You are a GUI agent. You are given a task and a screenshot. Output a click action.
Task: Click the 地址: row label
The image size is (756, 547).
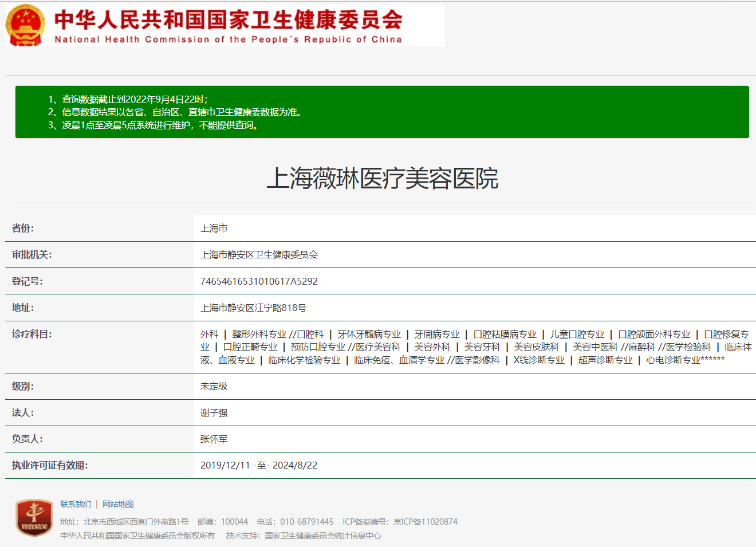click(23, 308)
